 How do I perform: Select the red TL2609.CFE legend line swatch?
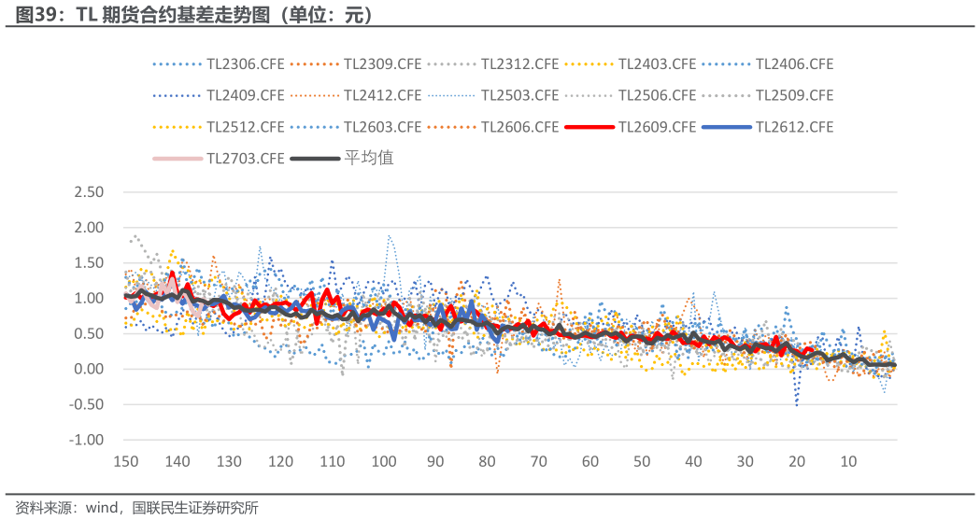589,127
